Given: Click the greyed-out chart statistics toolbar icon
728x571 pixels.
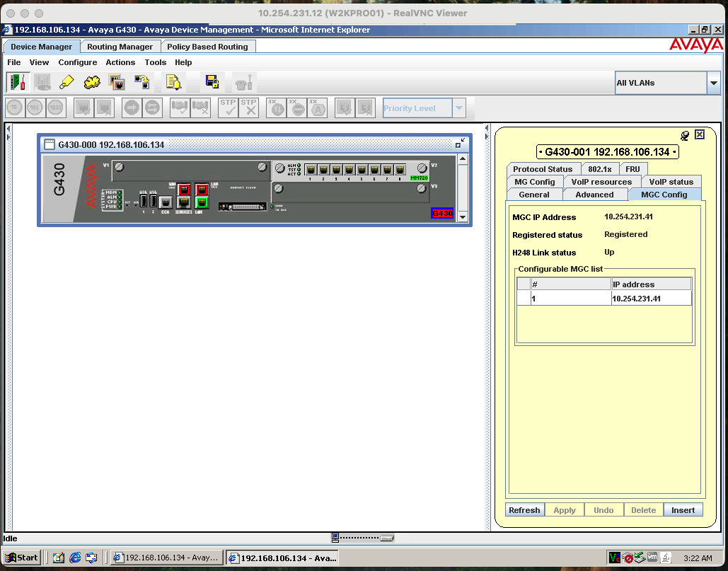Looking at the screenshot, I should click(42, 83).
